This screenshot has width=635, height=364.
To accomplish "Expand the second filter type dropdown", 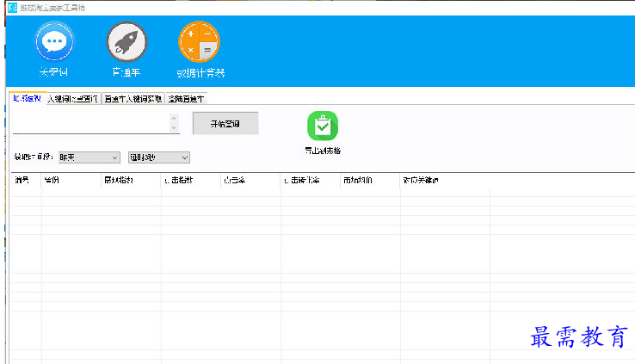I will [x=158, y=157].
